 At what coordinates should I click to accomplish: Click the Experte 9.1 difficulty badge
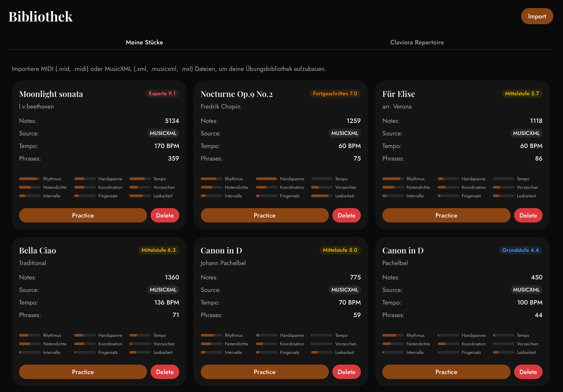pos(162,94)
